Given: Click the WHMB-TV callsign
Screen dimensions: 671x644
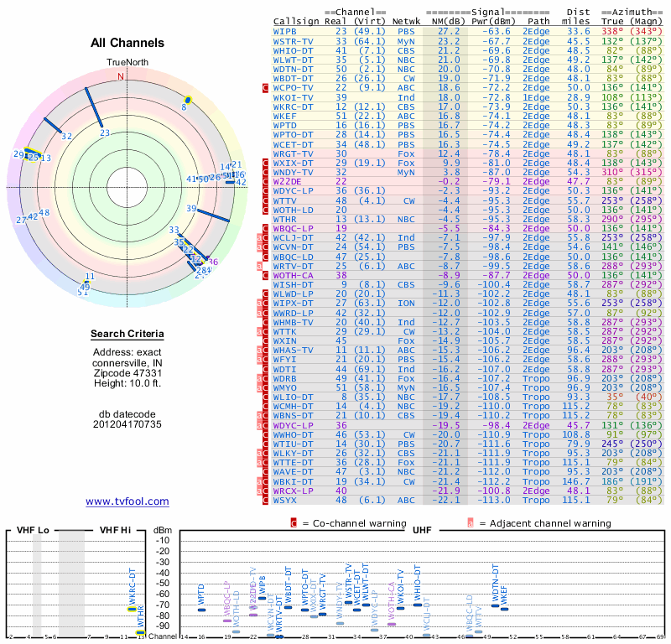Looking at the screenshot, I should (x=293, y=322).
